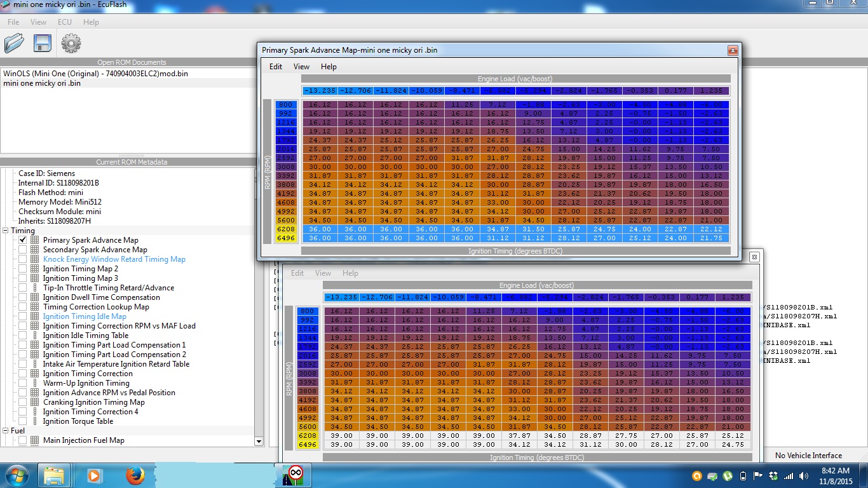This screenshot has width=868, height=488.
Task: Open the ECU menu in main menu bar
Action: (64, 22)
